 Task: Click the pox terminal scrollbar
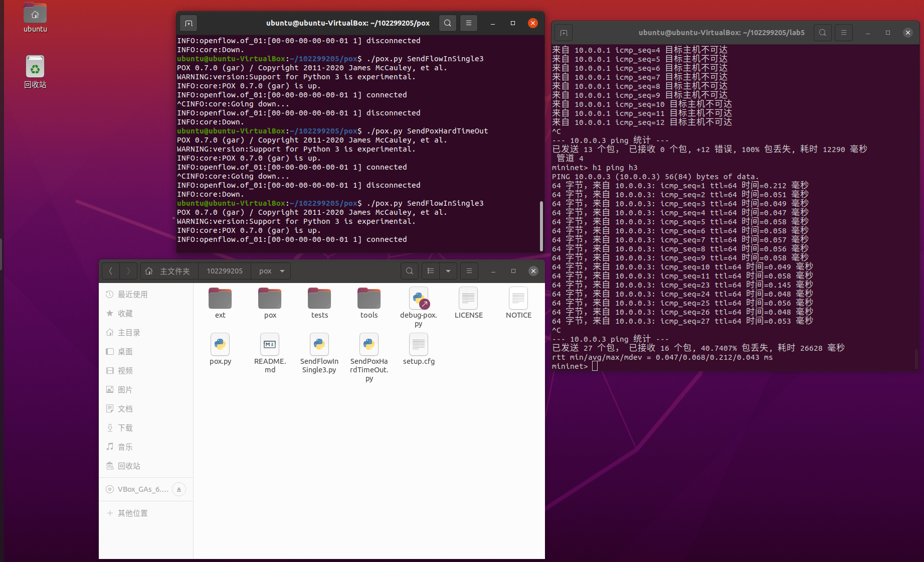pos(541,226)
